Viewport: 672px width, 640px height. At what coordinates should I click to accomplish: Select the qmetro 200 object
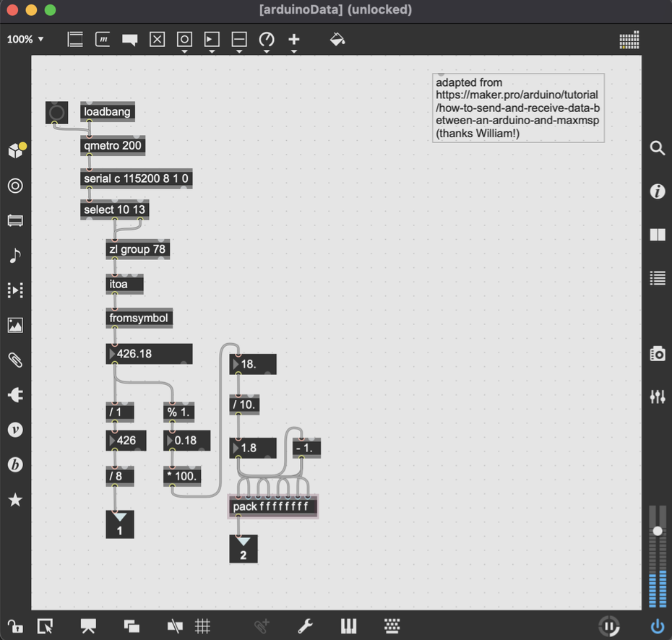click(113, 146)
